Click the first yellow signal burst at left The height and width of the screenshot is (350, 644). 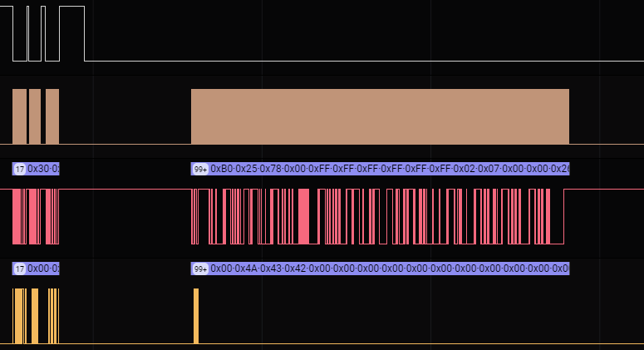point(19,316)
